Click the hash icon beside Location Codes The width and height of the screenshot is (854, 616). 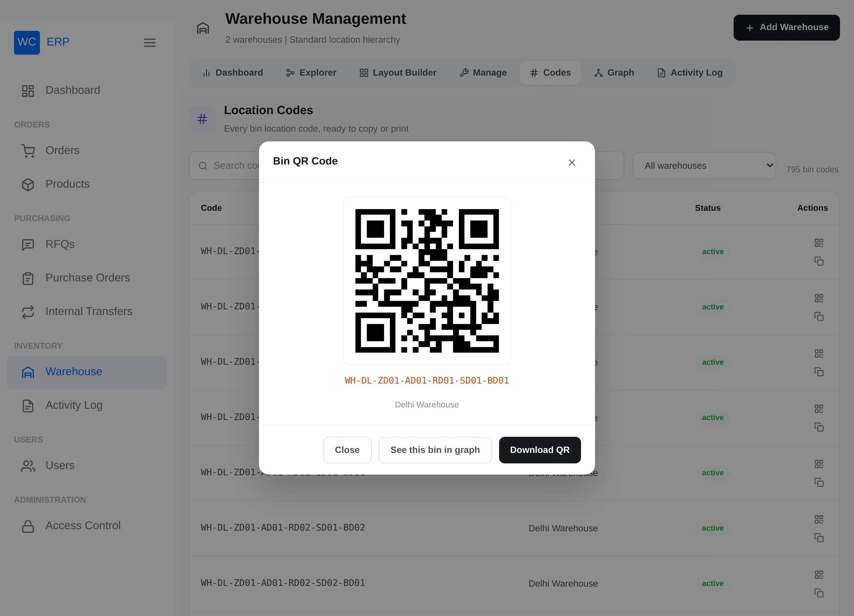pos(202,119)
